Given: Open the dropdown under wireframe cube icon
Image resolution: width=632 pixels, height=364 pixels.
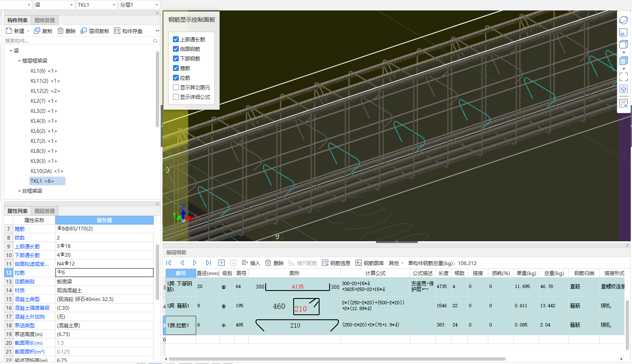Looking at the screenshot, I should pyautogui.click(x=624, y=53).
